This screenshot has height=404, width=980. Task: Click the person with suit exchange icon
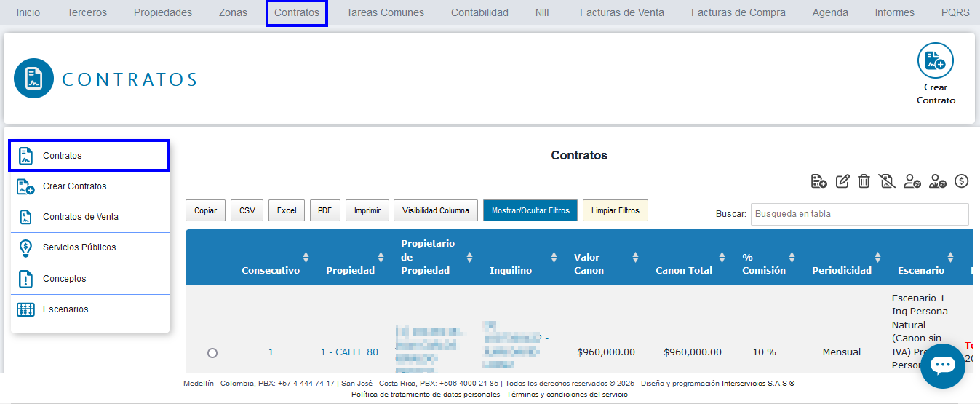(x=937, y=181)
